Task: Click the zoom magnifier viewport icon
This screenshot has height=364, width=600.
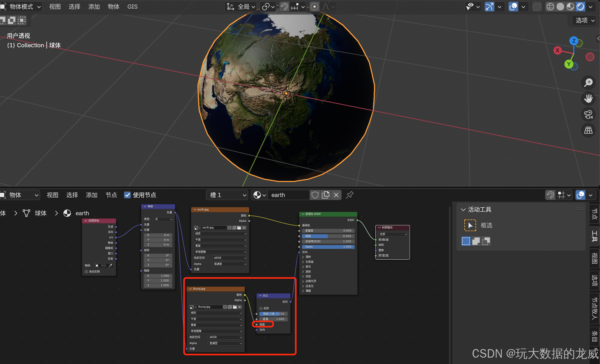Action: (588, 83)
